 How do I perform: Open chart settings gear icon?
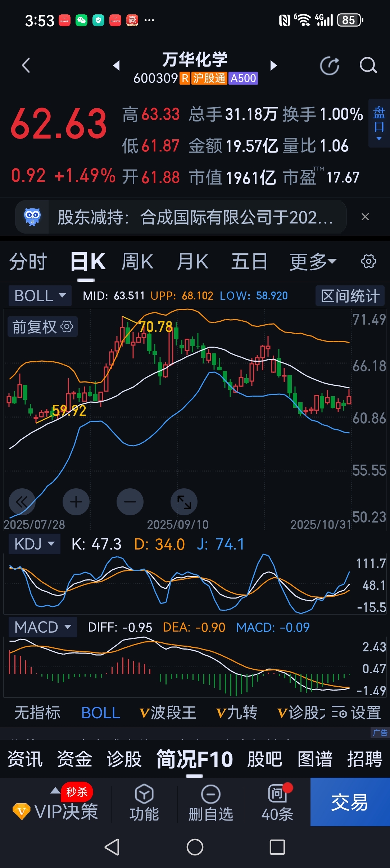[369, 261]
